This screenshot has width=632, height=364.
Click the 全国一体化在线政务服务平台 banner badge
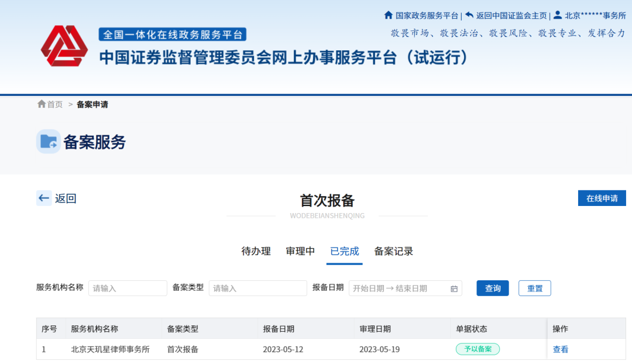(173, 35)
